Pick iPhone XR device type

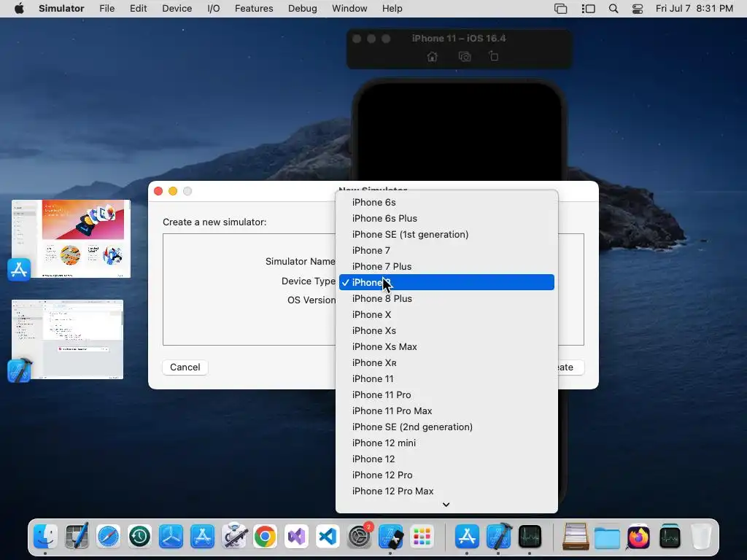tap(446, 363)
